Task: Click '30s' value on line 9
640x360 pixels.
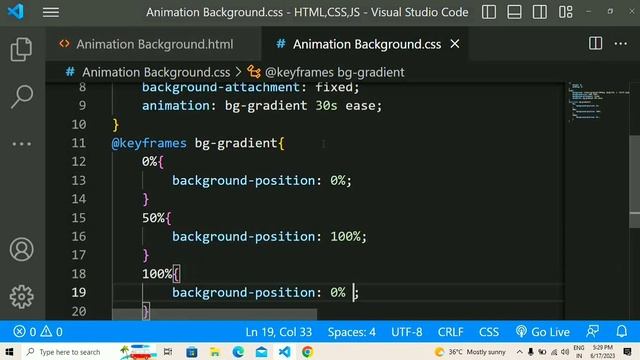Action: click(326, 106)
